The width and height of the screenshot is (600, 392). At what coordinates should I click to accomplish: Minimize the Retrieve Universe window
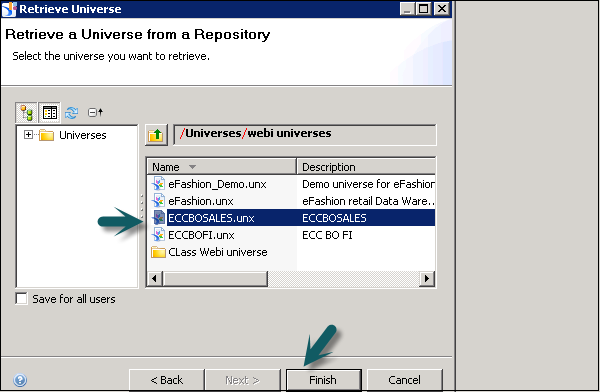(407, 8)
